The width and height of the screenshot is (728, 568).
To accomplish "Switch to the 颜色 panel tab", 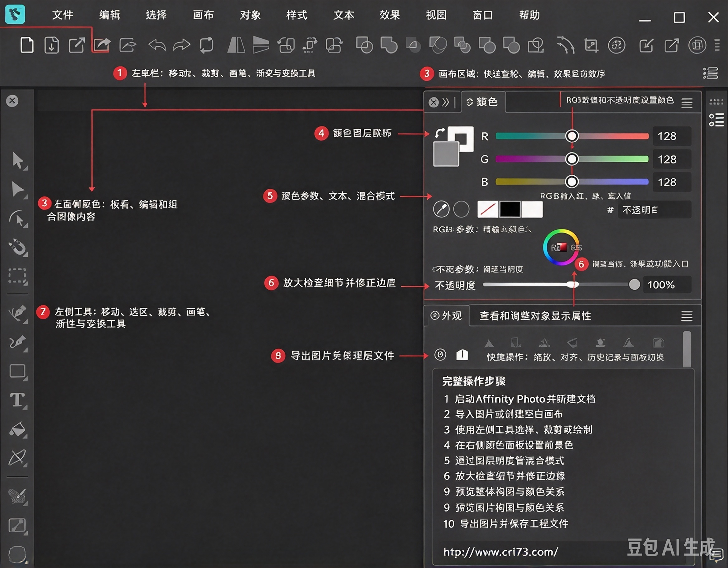I will pos(483,102).
